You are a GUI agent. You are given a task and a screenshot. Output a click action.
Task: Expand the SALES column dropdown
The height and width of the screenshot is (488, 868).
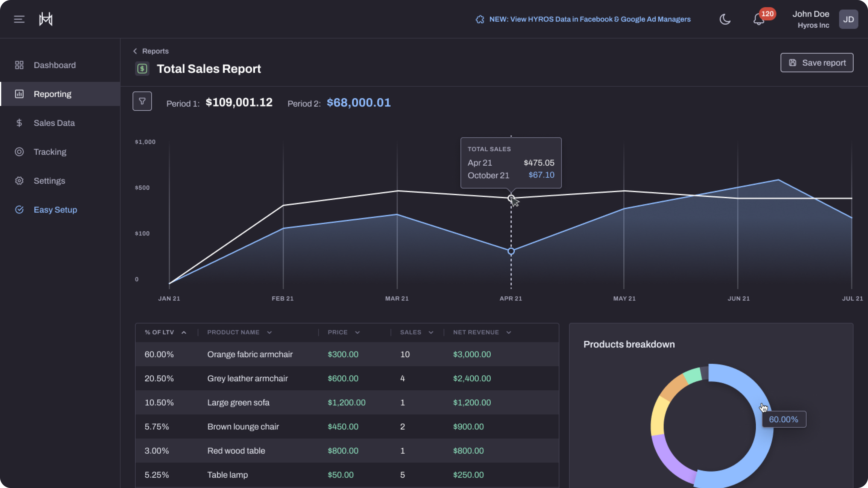coord(431,332)
